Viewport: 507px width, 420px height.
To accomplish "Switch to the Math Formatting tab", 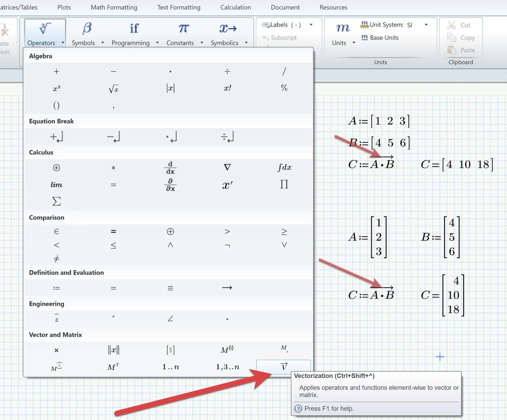I will point(114,7).
